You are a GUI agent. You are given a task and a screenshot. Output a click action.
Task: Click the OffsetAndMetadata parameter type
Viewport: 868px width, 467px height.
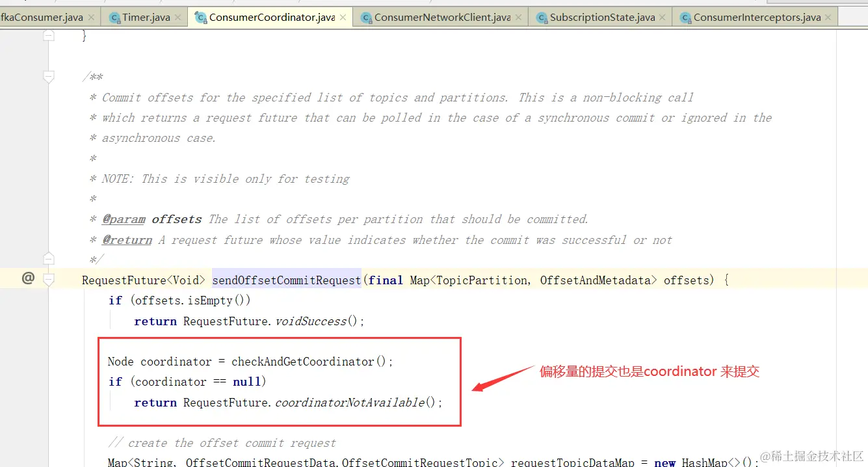click(x=596, y=280)
